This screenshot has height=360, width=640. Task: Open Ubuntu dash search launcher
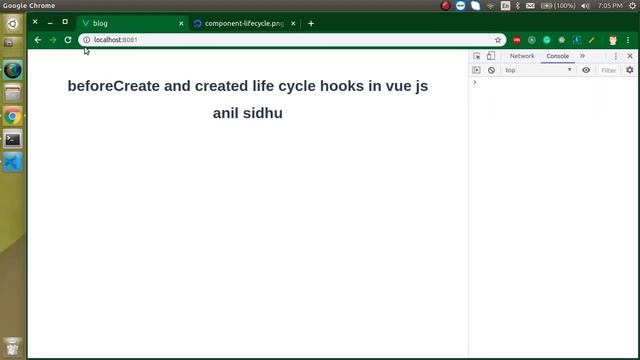pyautogui.click(x=13, y=24)
